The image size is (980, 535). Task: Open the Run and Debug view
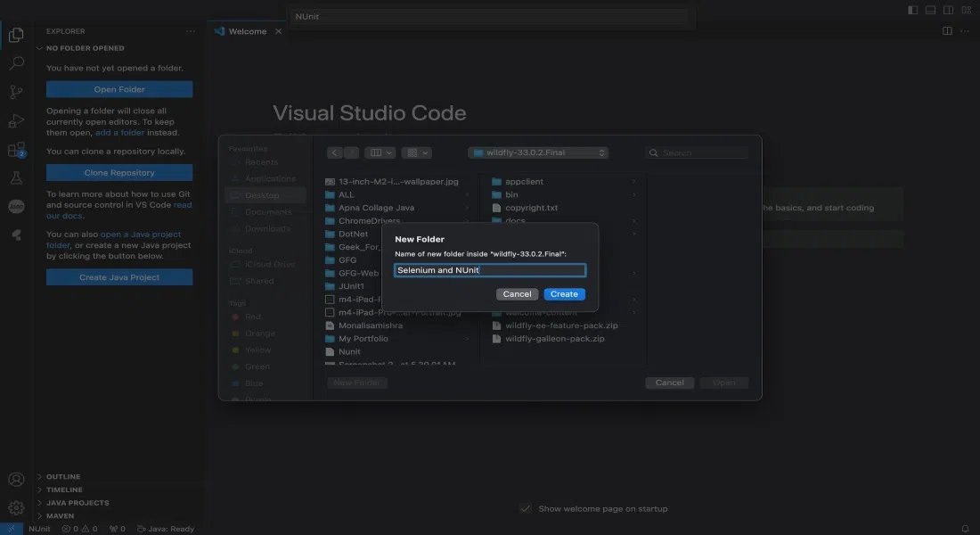[16, 120]
